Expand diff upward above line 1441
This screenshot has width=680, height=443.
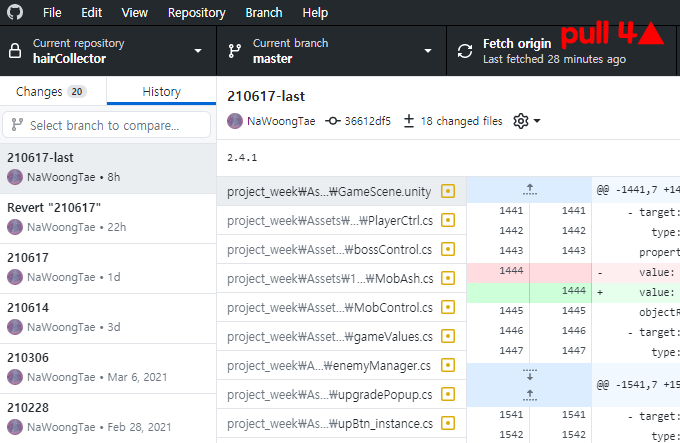click(x=530, y=189)
